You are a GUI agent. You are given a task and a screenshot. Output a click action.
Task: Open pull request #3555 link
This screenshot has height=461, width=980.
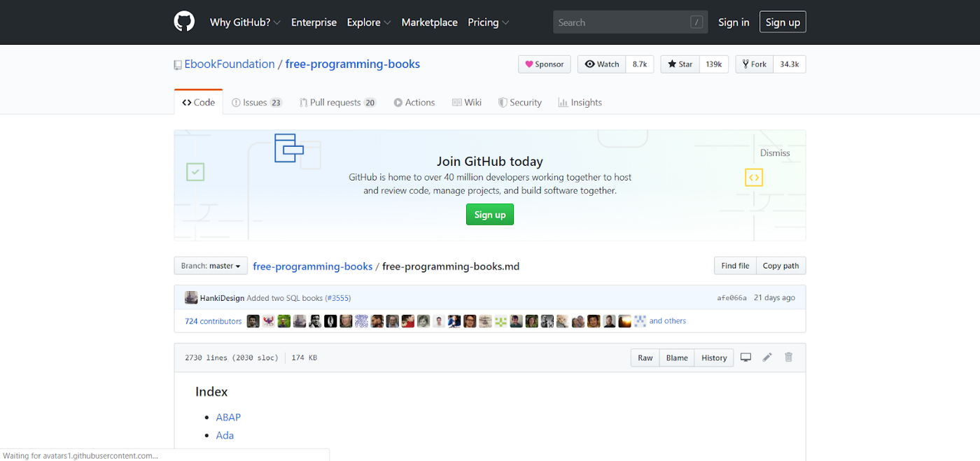pos(337,298)
